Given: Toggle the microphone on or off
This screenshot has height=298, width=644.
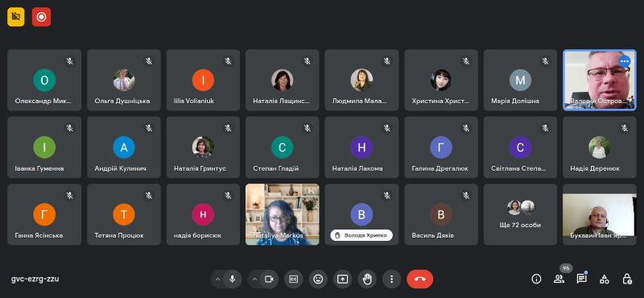Looking at the screenshot, I should pos(233,279).
